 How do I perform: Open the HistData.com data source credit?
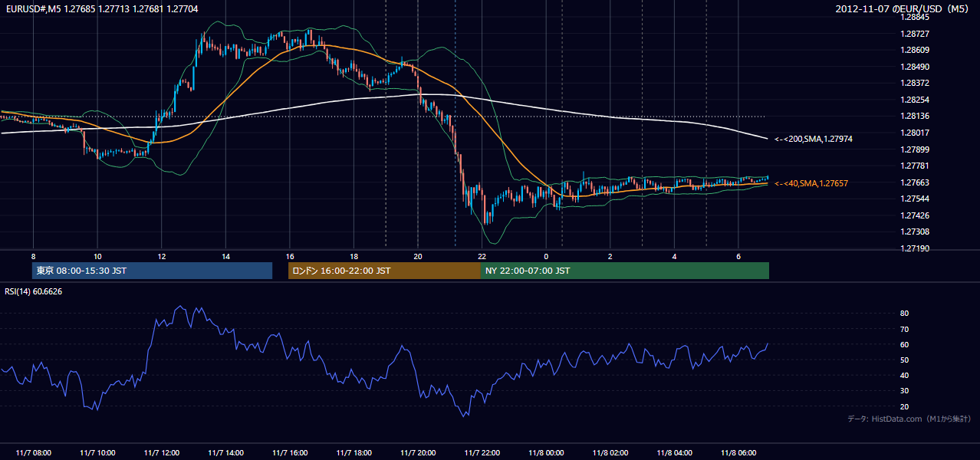pyautogui.click(x=909, y=419)
